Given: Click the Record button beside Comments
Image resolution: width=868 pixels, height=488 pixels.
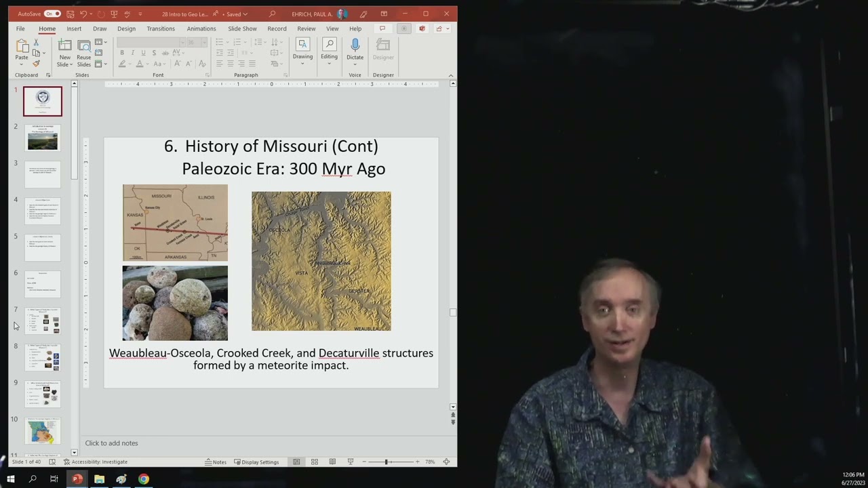Looking at the screenshot, I should point(403,28).
